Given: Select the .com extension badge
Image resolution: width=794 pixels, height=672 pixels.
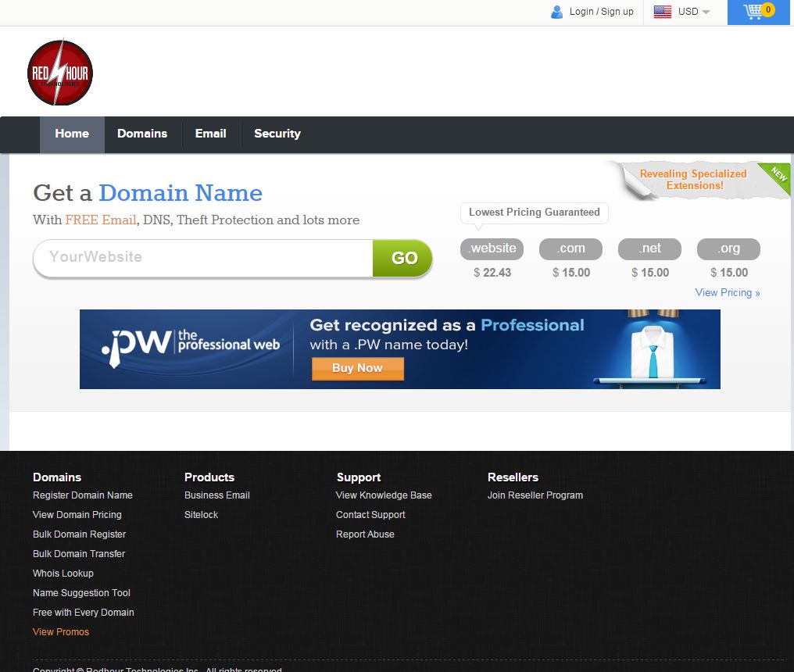Looking at the screenshot, I should [x=570, y=248].
